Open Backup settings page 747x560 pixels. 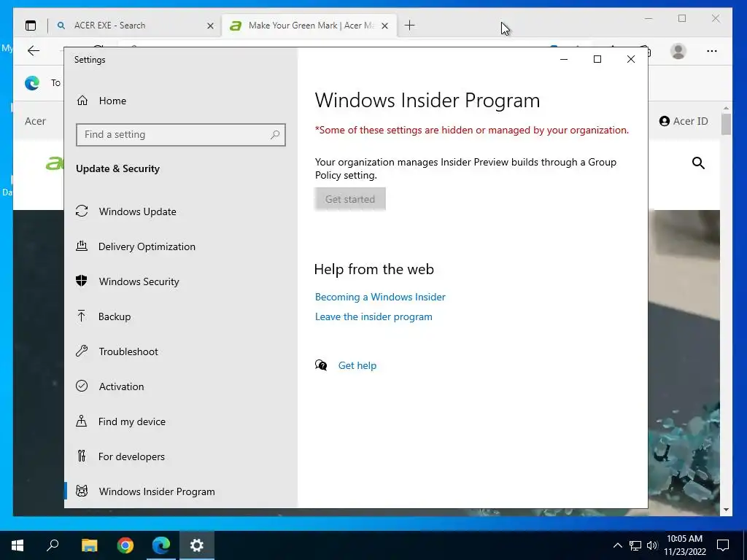181,316
